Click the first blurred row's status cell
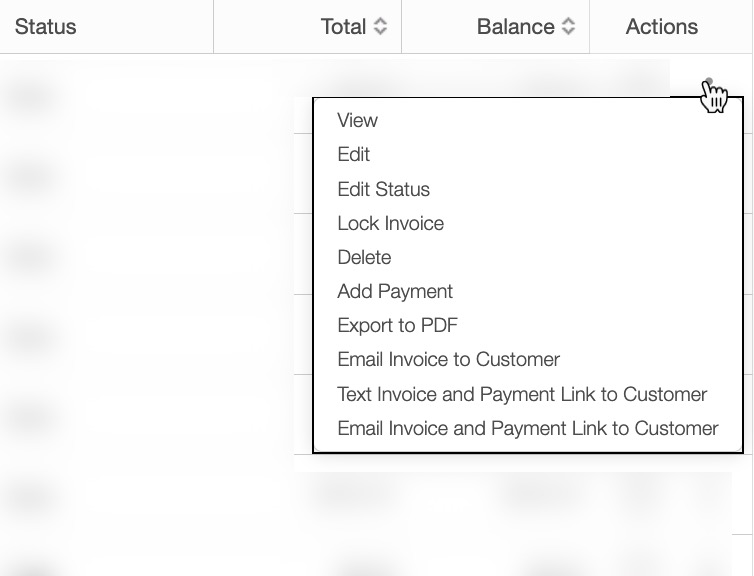Image resolution: width=754 pixels, height=576 pixels. [30, 97]
